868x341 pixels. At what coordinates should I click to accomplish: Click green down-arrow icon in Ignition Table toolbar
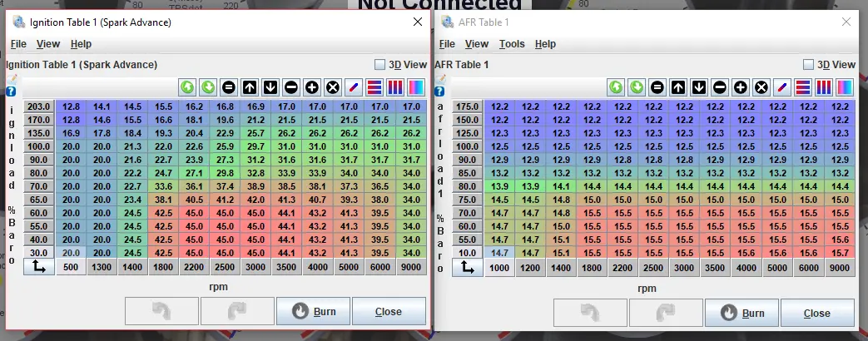pyautogui.click(x=207, y=87)
